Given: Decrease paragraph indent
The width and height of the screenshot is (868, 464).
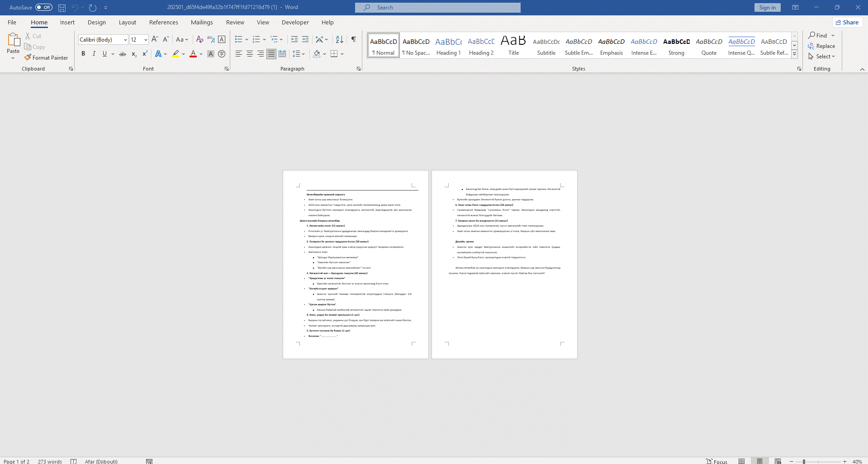Looking at the screenshot, I should pos(294,40).
